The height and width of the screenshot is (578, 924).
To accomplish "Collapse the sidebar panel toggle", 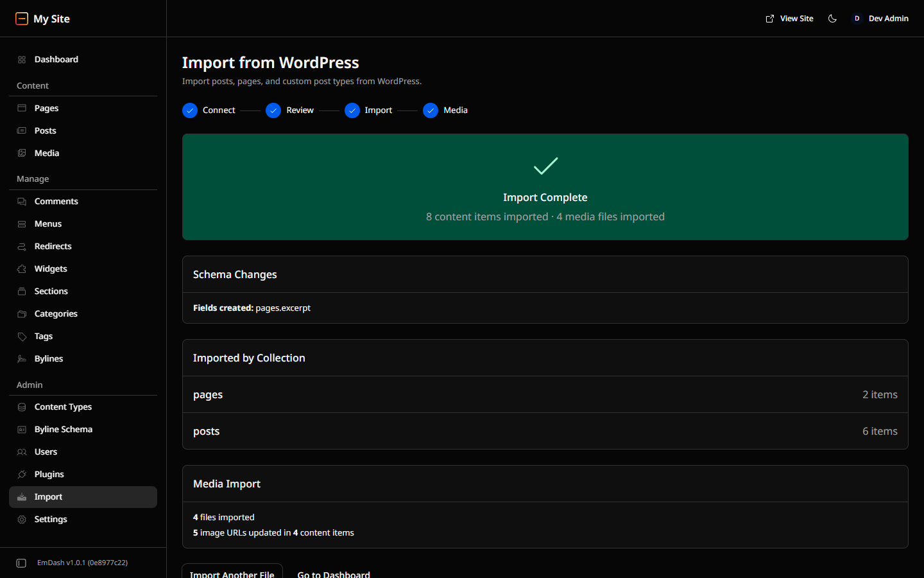I will [21, 563].
